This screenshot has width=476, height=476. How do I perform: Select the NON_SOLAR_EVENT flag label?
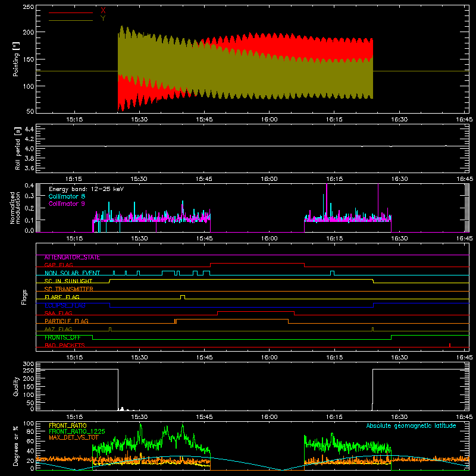(x=72, y=273)
